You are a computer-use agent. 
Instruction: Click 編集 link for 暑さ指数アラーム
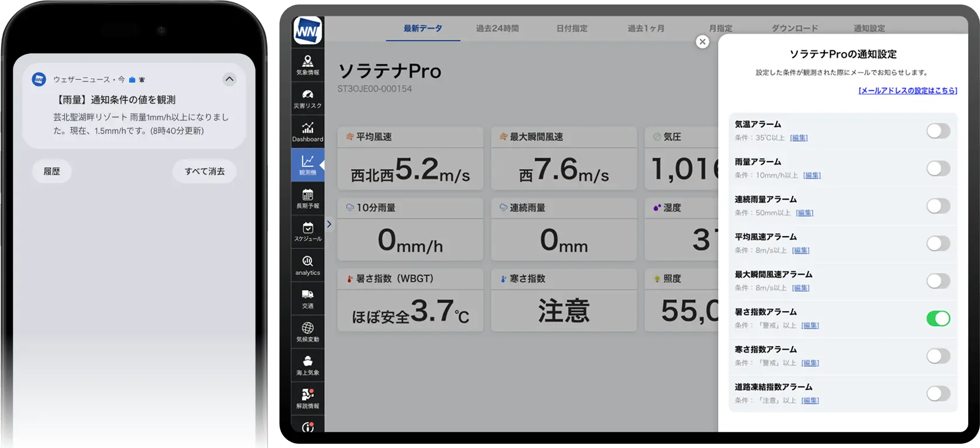(x=810, y=325)
